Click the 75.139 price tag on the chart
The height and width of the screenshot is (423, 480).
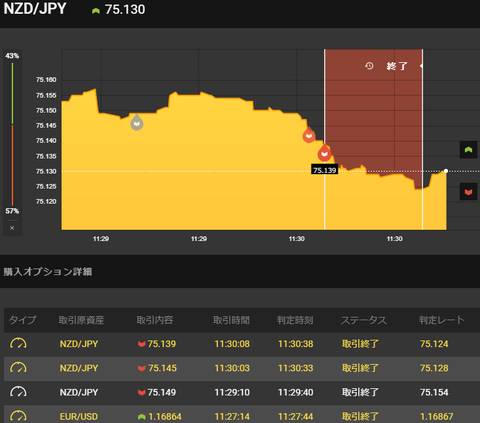324,170
